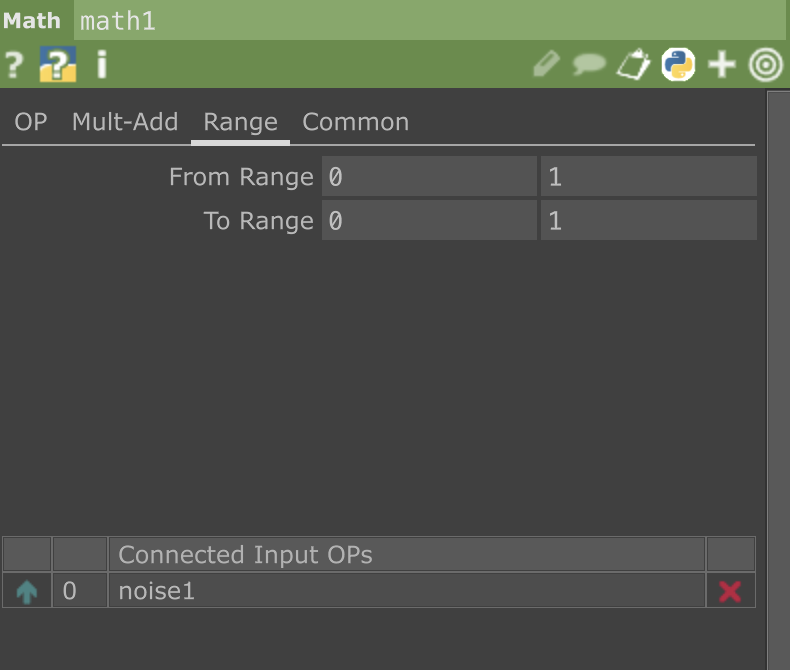
Task: Open the comment speech bubble
Action: pos(589,66)
